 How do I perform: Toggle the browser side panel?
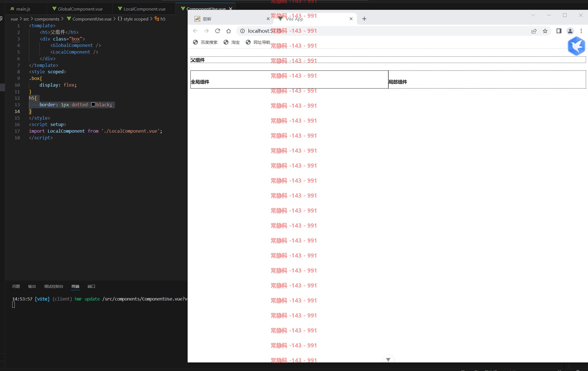coord(559,31)
